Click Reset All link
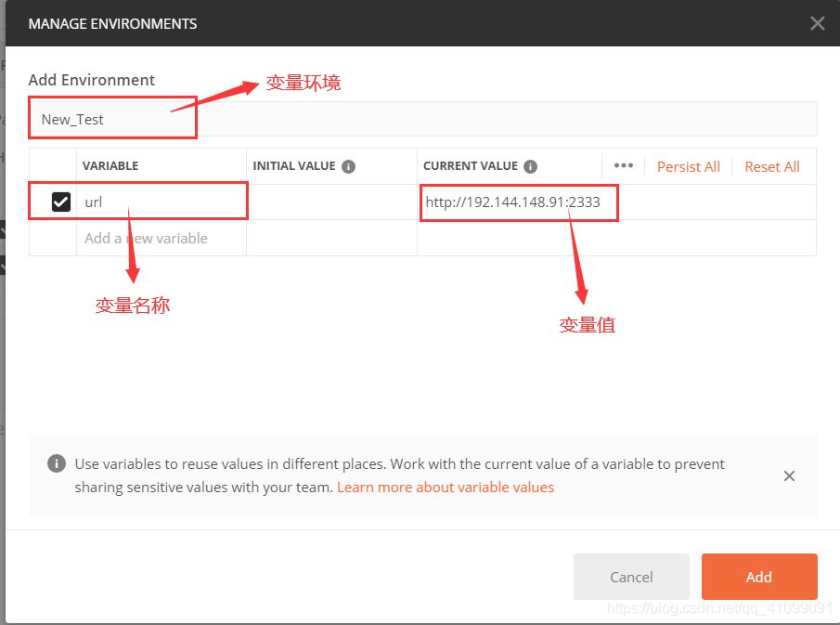Viewport: 840px width, 625px height. tap(772, 167)
